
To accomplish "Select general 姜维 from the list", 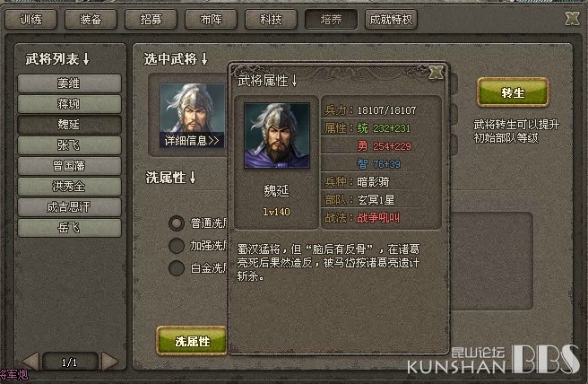I will click(x=69, y=83).
